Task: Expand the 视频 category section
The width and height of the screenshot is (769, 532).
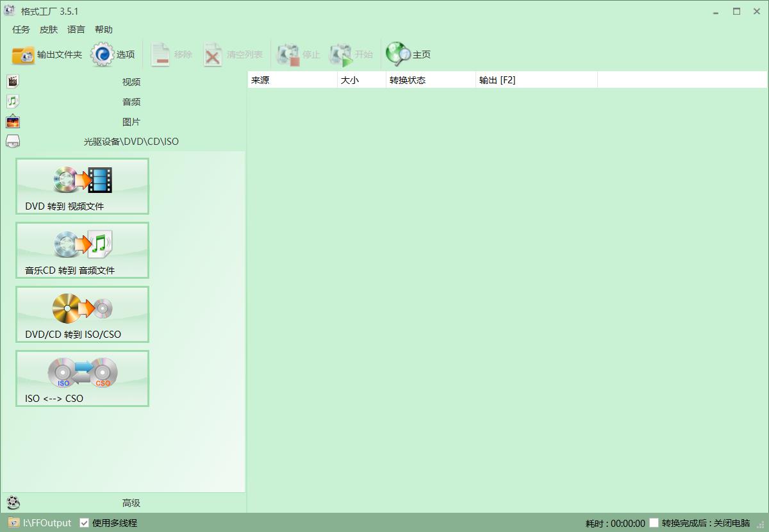Action: [131, 82]
